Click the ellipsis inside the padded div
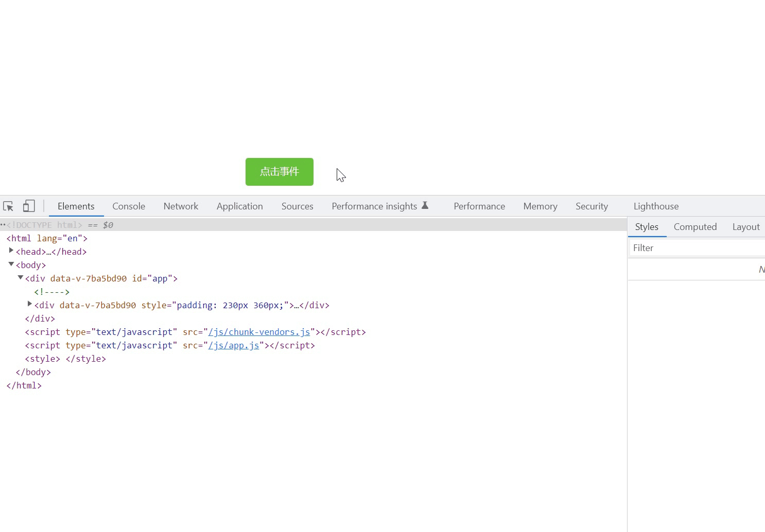Screen dimensions: 765x532 [x=297, y=306]
